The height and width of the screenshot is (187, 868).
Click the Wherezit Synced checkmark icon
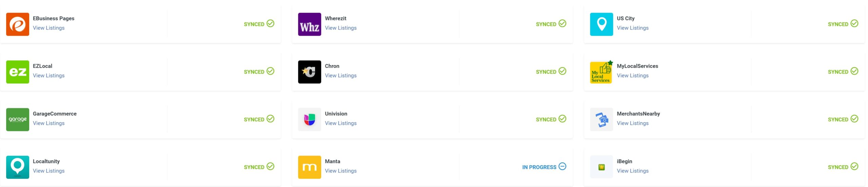tap(562, 23)
